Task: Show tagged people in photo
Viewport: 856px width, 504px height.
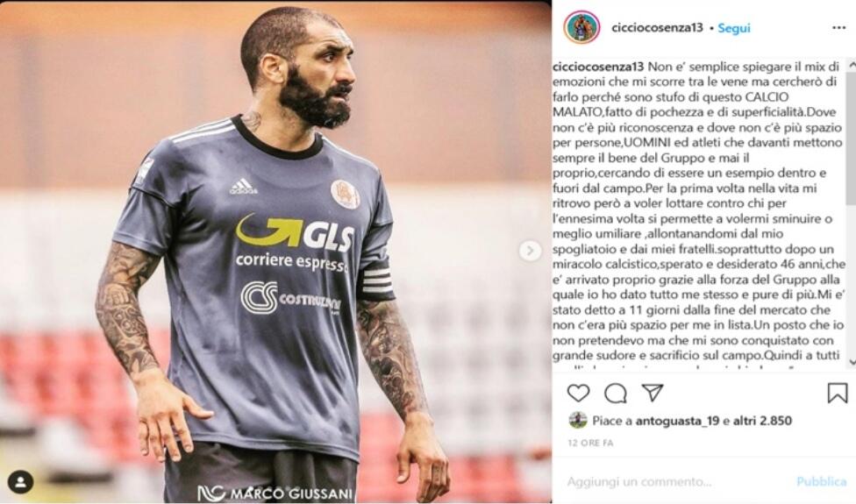Action: point(21,482)
